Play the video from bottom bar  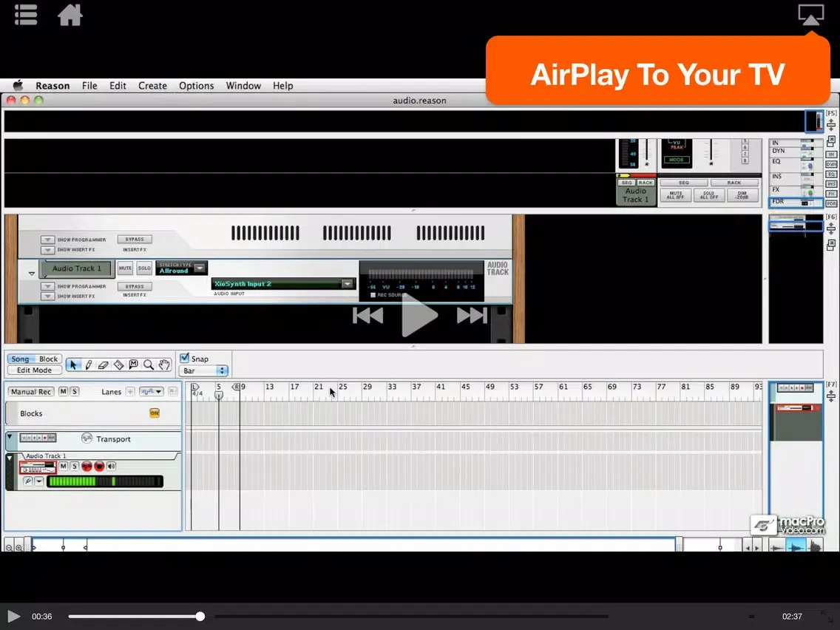pyautogui.click(x=13, y=617)
